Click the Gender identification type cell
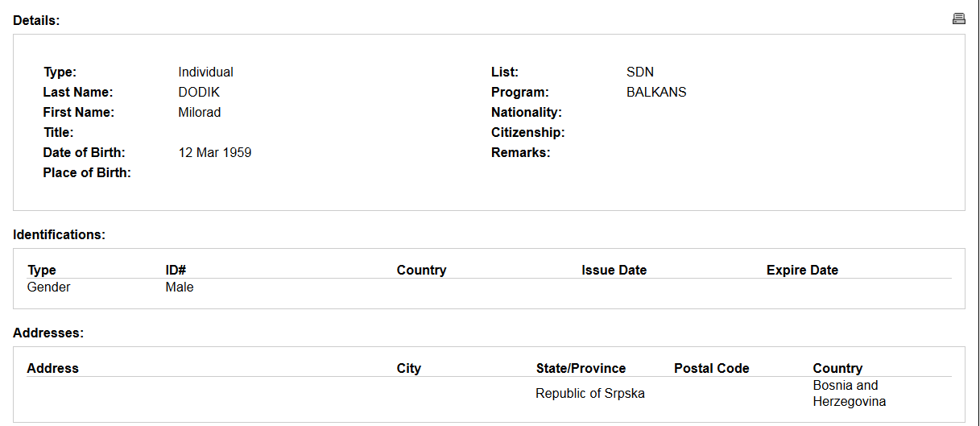The height and width of the screenshot is (426, 980). 48,287
